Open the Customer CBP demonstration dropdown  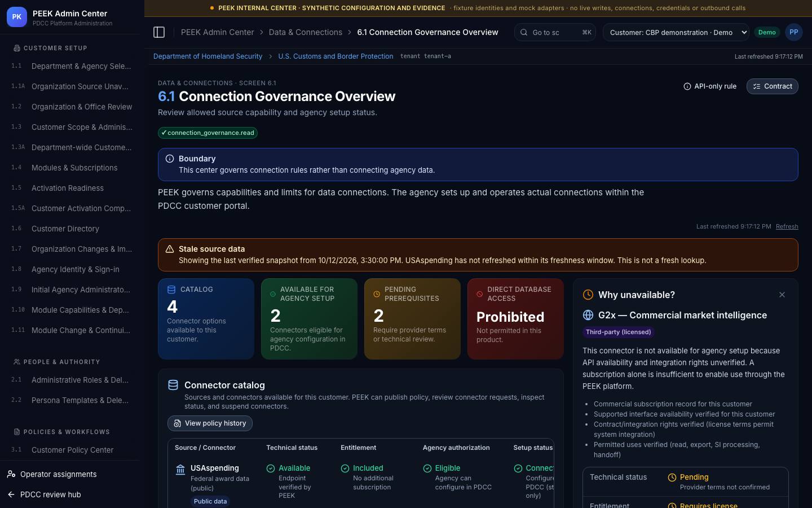676,32
